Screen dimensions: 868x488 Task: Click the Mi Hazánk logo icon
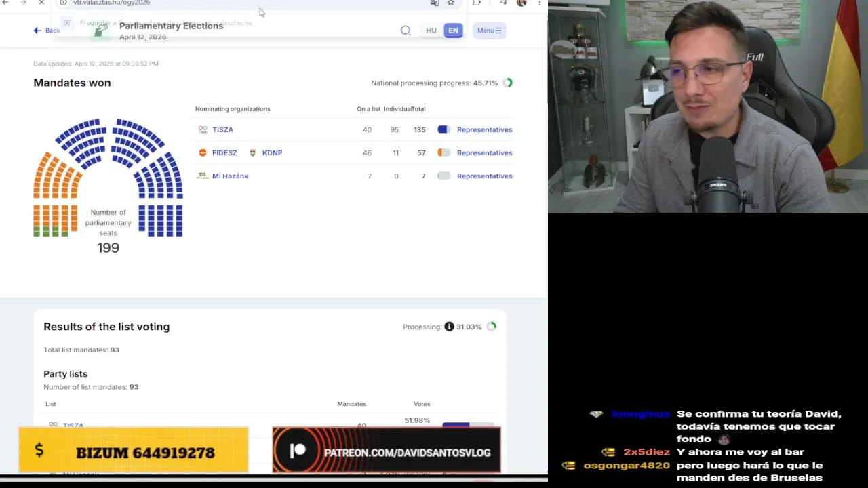[202, 176]
